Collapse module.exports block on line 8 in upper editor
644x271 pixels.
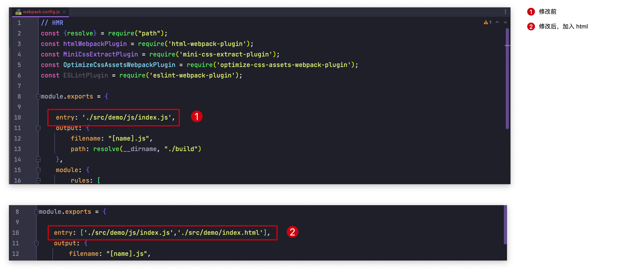point(38,97)
